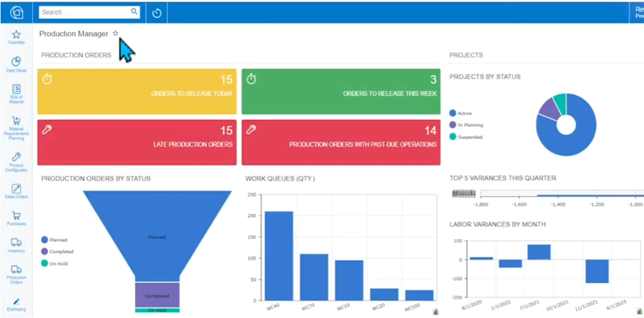Open Sales Orders workspace
The image size is (644, 318).
pos(16,191)
